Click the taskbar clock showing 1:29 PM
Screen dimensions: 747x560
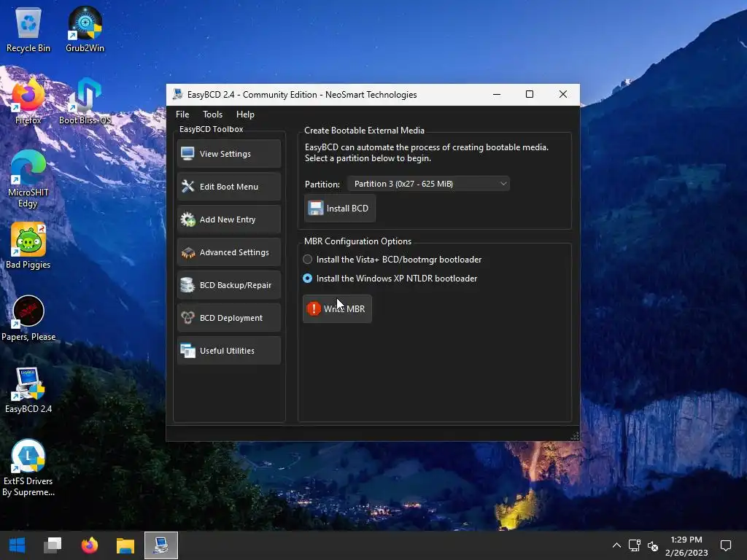(686, 545)
